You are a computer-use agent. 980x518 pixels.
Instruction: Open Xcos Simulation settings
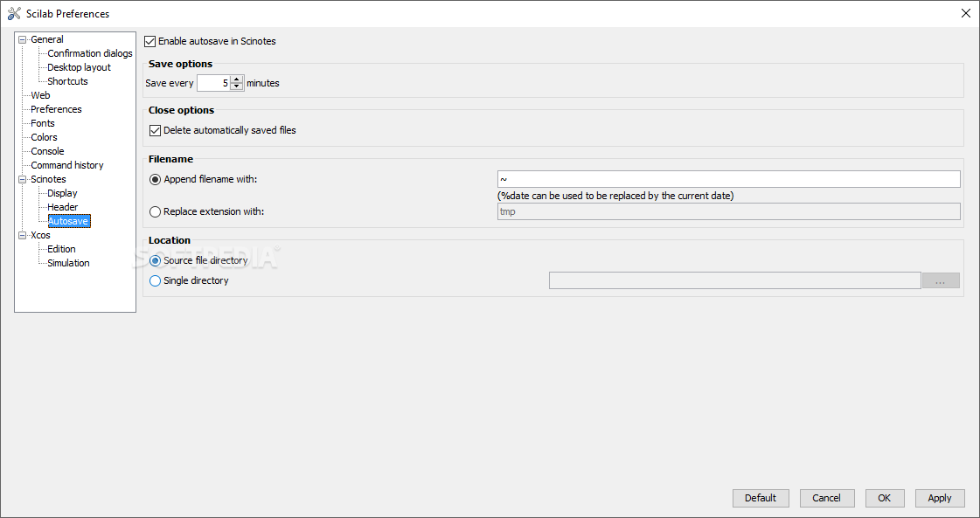click(68, 263)
